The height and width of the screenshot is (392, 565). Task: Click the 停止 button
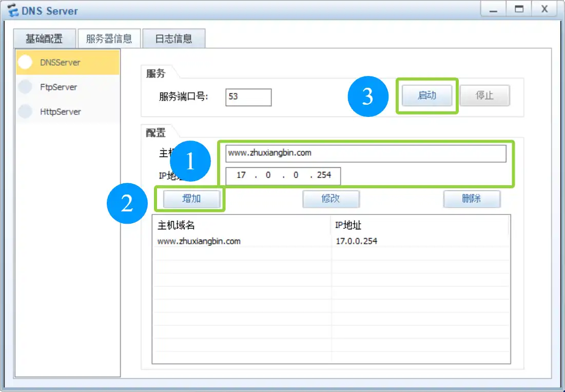point(484,95)
